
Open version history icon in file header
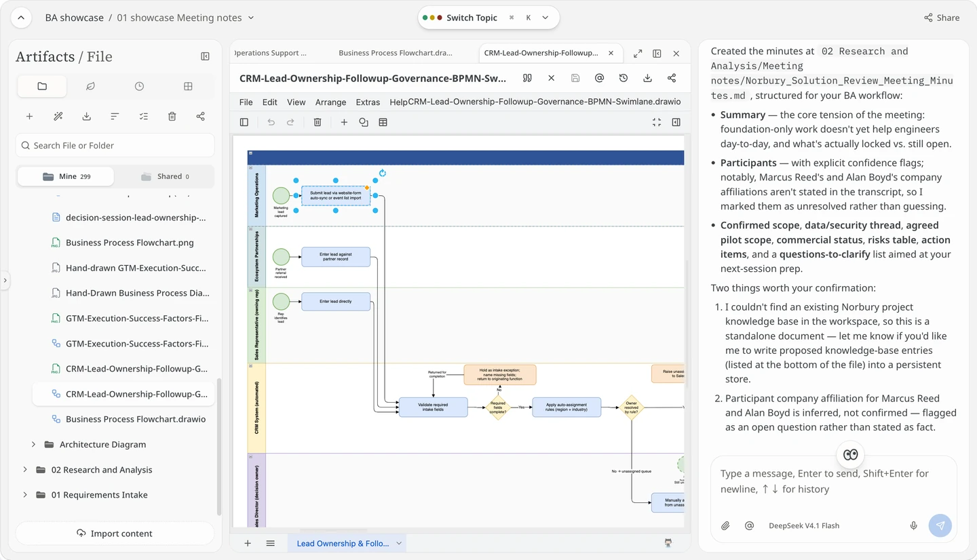[624, 78]
